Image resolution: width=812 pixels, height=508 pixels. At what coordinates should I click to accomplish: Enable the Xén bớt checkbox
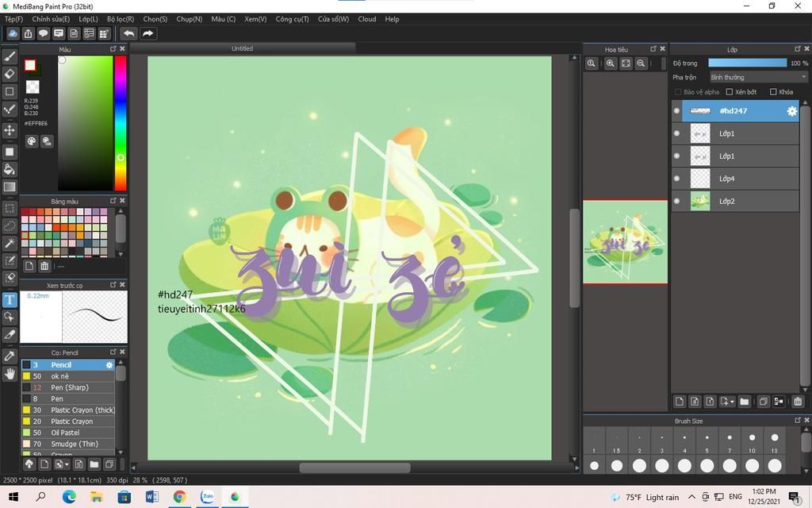click(730, 92)
